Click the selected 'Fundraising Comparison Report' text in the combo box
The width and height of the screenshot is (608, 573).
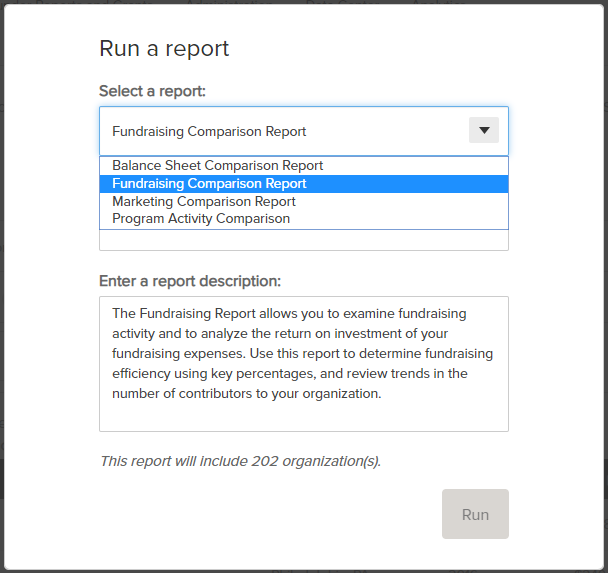point(209,131)
